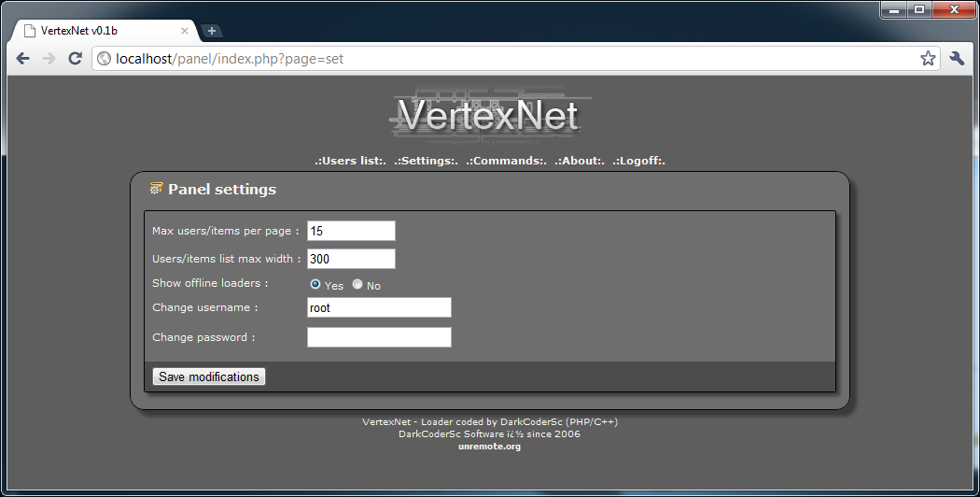980x497 pixels.
Task: Go back with the browser back arrow
Action: [x=23, y=59]
